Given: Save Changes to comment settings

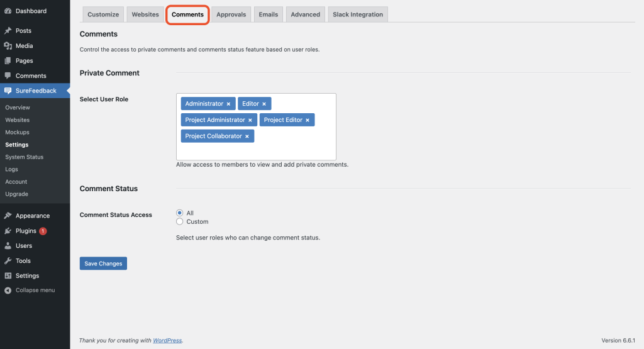Looking at the screenshot, I should pyautogui.click(x=103, y=263).
